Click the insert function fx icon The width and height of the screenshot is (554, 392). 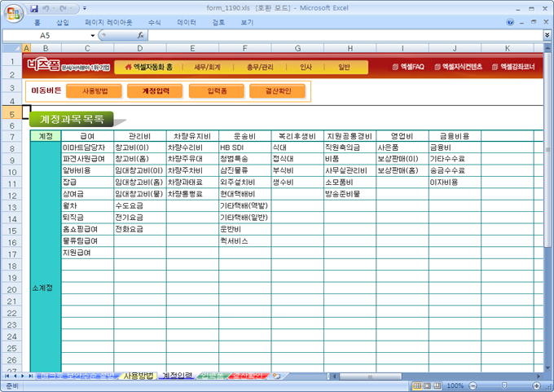coord(140,36)
